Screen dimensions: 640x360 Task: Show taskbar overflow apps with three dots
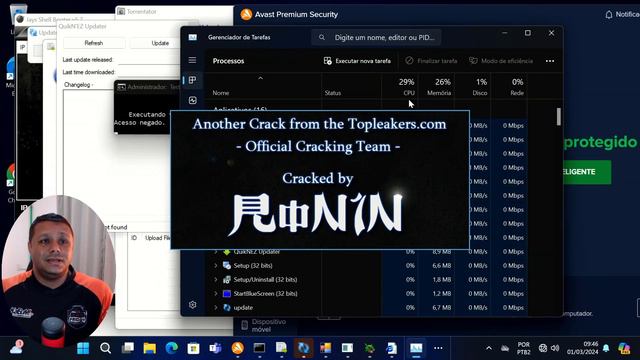[438, 348]
